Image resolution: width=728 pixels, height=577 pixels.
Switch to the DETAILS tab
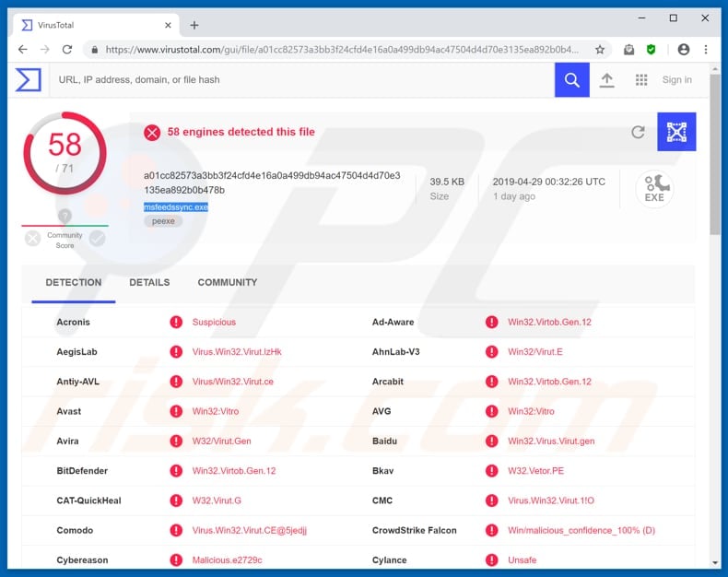[x=149, y=282]
